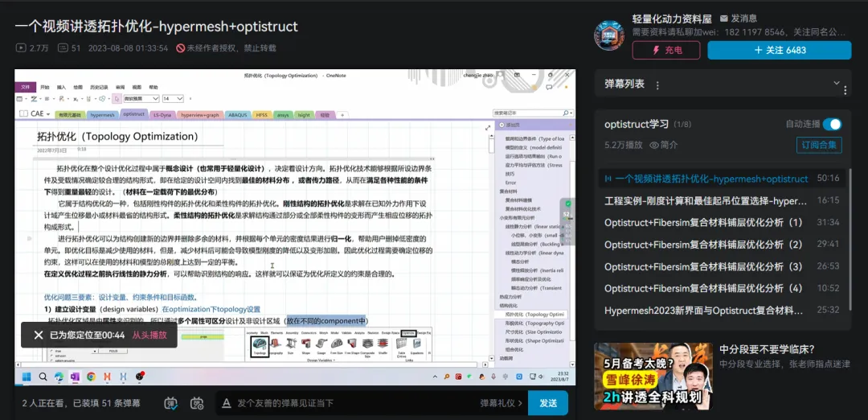Open the CAE notebook dropdown
Viewport: 868px width, 420px height.
tap(35, 113)
